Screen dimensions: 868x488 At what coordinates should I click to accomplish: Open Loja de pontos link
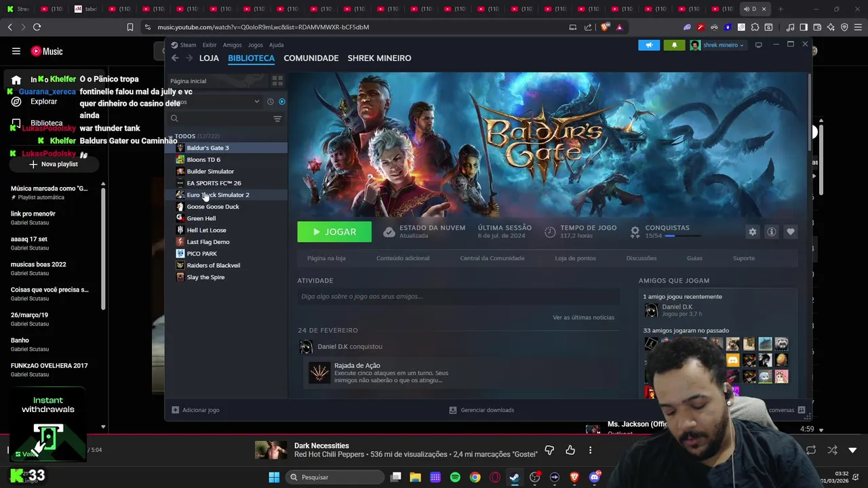(x=575, y=258)
